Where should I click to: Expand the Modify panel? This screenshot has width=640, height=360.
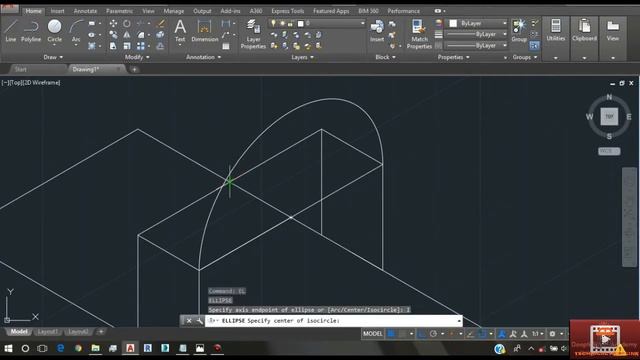pos(137,57)
